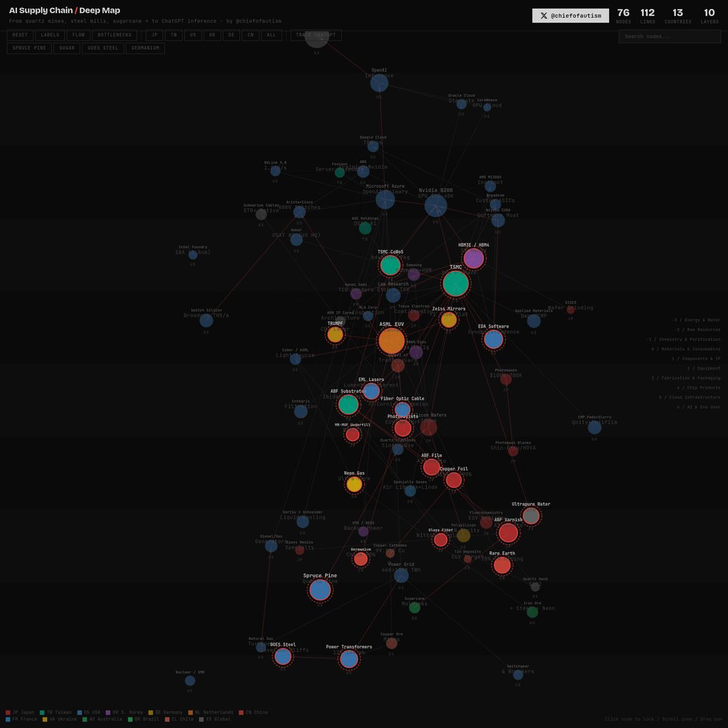Click the AI Supply Chain / Deep Map title
728x728 pixels.
[x=64, y=10]
